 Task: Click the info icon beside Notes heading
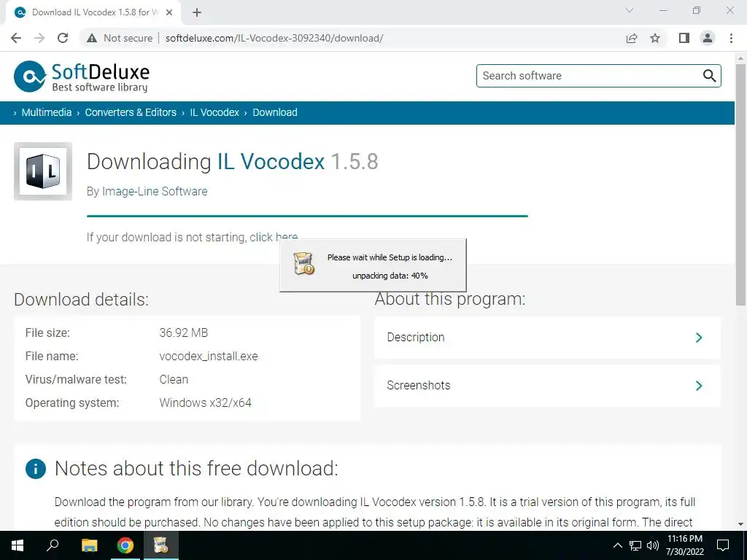coord(36,469)
